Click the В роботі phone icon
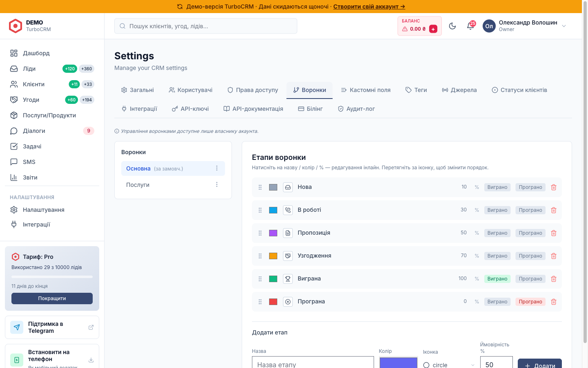 [x=288, y=210]
